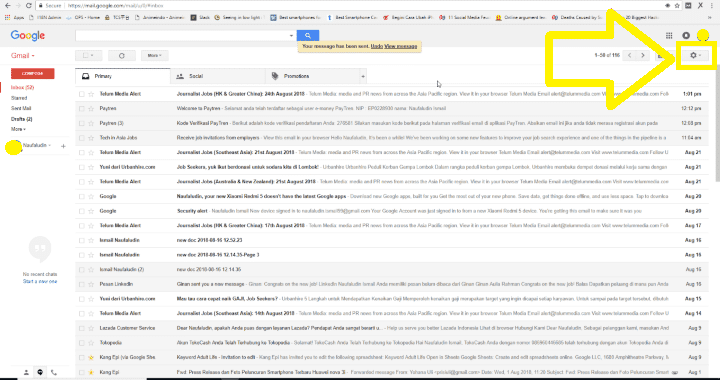Viewport: 720px width, 380px height.
Task: Select the Tokopedia email checkbox
Action: (x=81, y=343)
